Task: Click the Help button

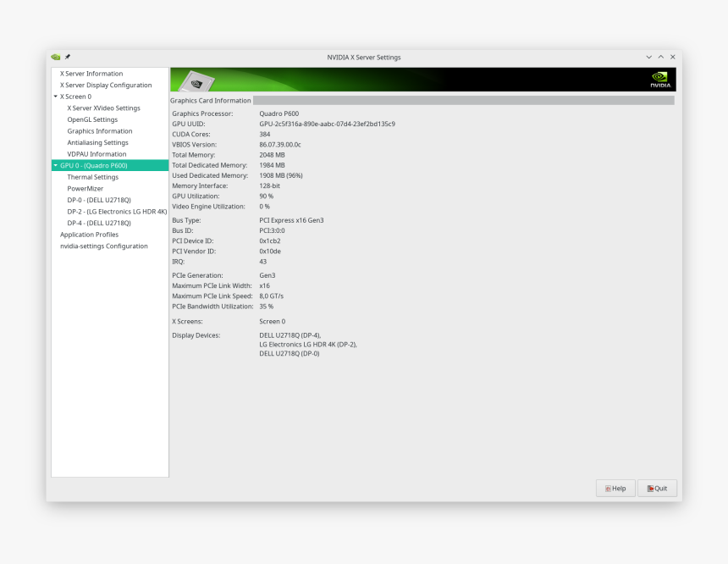Action: [x=615, y=489]
